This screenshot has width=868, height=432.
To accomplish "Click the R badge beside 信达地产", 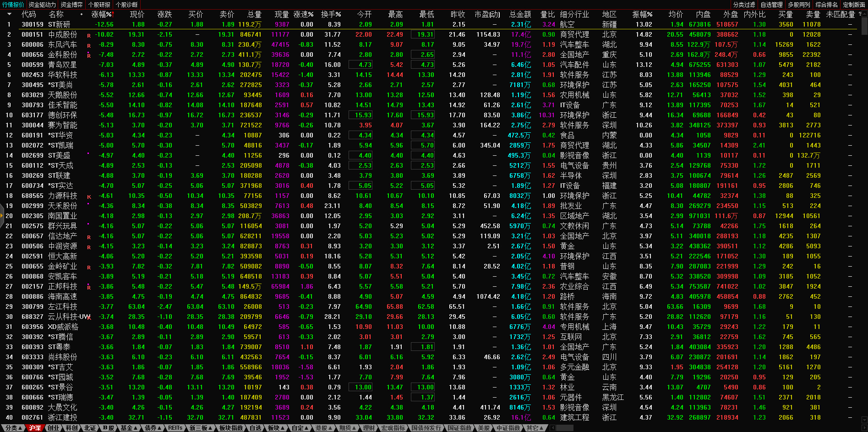I will 89,237.
